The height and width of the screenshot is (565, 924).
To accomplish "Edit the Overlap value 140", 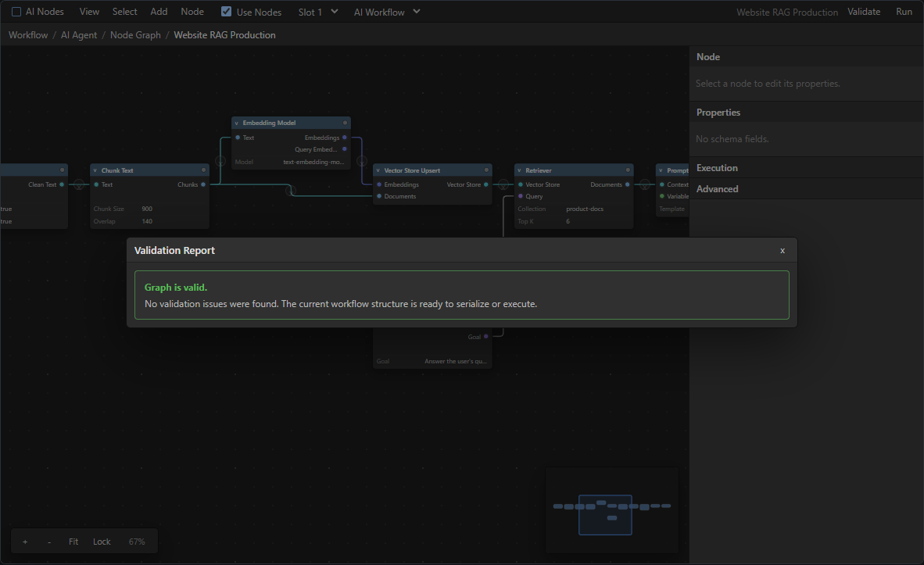I will pos(147,221).
